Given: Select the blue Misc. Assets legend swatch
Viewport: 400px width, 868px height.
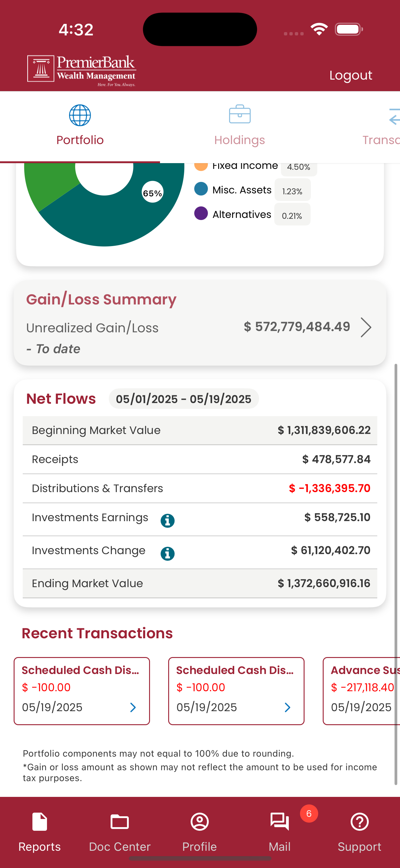Looking at the screenshot, I should click(x=201, y=189).
